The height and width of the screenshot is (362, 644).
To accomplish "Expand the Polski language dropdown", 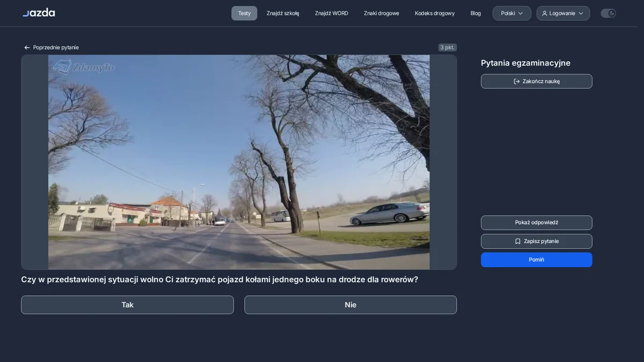I will coord(512,13).
